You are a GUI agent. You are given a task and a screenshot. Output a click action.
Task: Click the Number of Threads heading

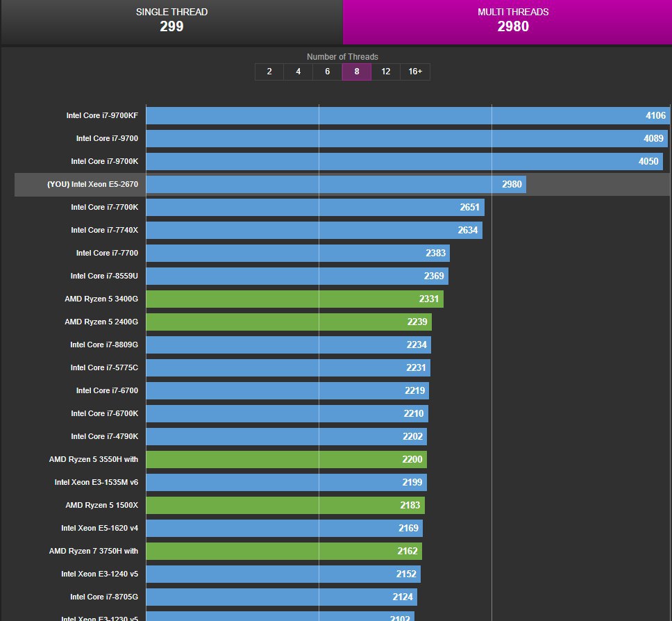[x=342, y=56]
